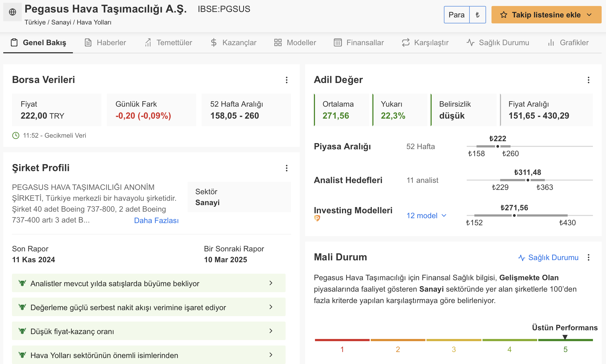Open the Şirket Profili three-dot menu
Screen dimensions: 606x364
click(x=287, y=168)
